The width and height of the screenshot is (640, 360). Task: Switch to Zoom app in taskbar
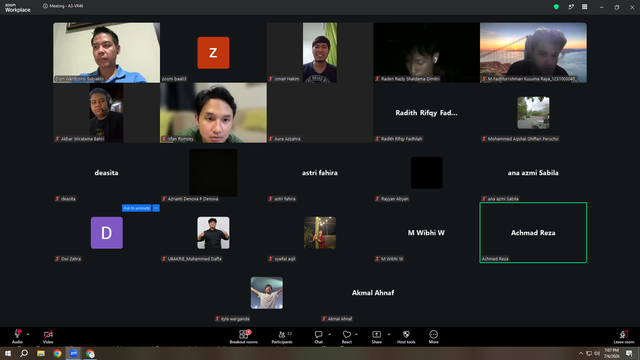tap(74, 353)
